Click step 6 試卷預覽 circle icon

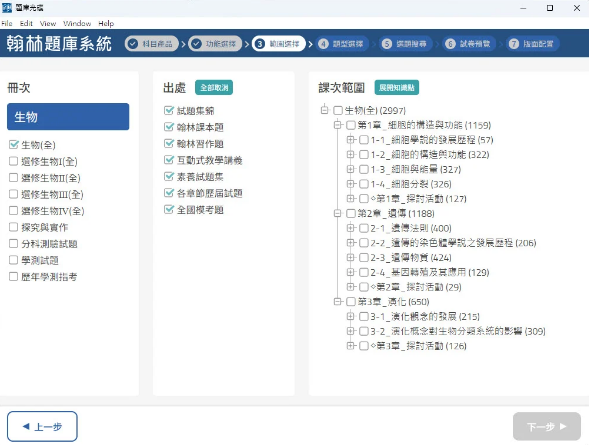tap(450, 44)
